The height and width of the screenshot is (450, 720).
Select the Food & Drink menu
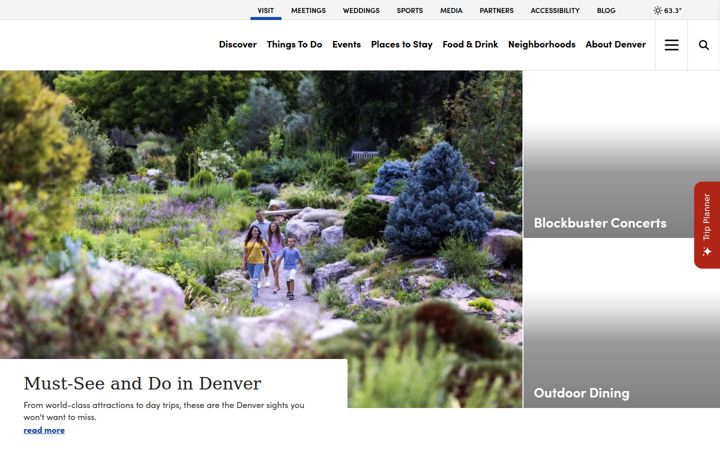(470, 45)
